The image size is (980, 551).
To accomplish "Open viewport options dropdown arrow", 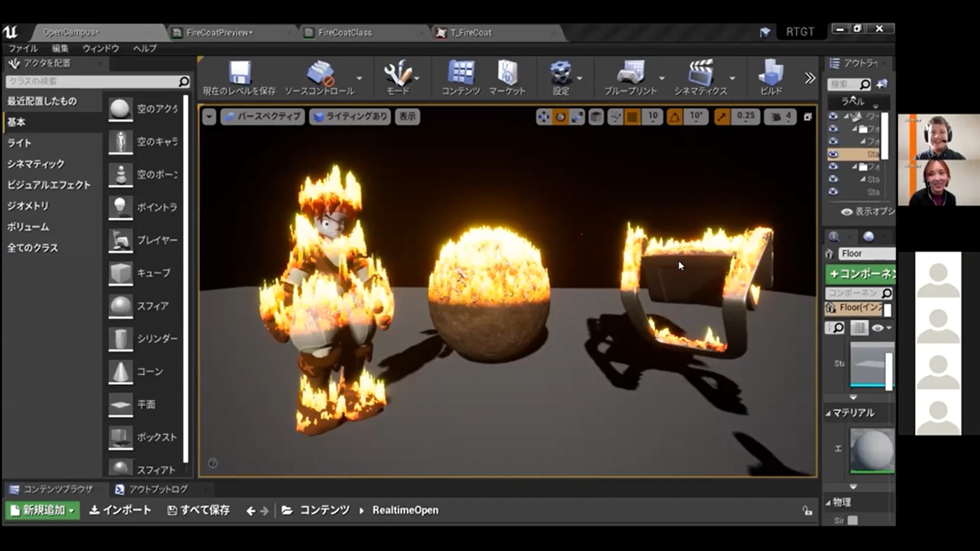I will 209,117.
